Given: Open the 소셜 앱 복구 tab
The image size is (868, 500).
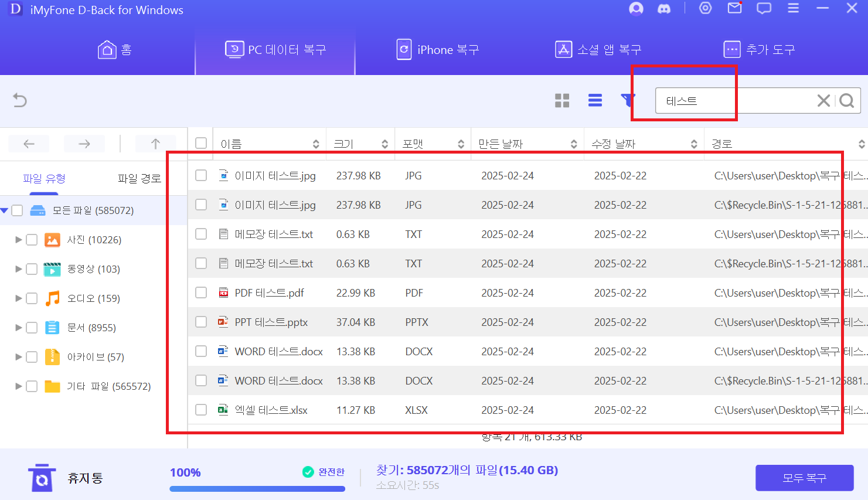Looking at the screenshot, I should click(598, 50).
